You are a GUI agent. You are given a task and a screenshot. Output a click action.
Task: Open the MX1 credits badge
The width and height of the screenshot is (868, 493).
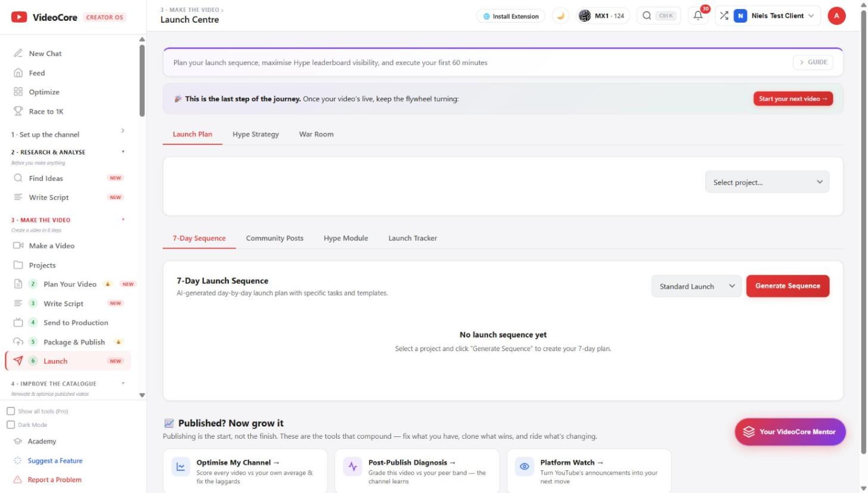603,16
